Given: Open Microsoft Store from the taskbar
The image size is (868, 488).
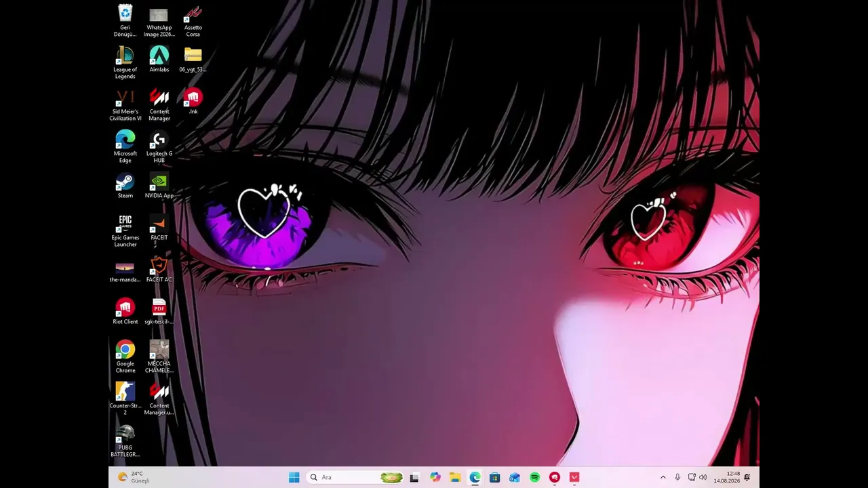Looking at the screenshot, I should pos(495,477).
